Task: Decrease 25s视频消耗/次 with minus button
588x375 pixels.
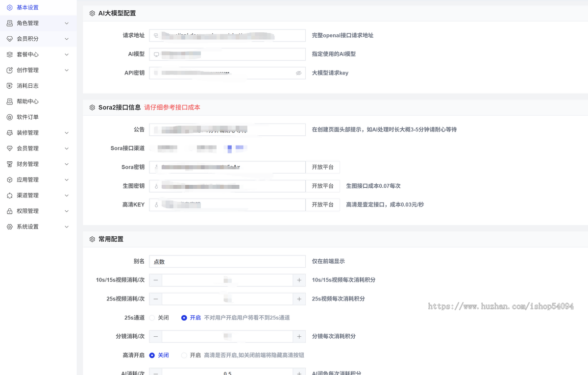Action: [x=156, y=299]
